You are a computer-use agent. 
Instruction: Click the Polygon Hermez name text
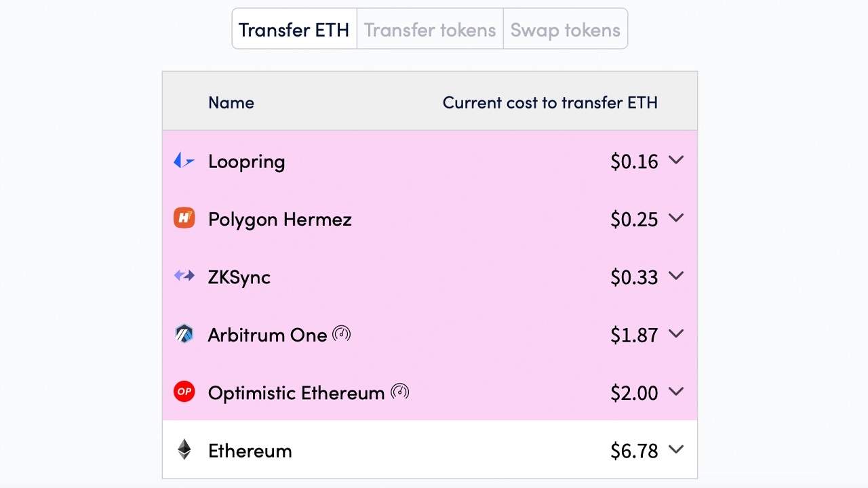[279, 220]
